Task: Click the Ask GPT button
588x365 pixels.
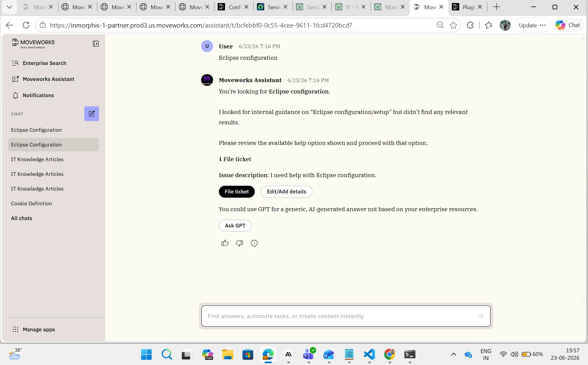Action: coord(235,226)
